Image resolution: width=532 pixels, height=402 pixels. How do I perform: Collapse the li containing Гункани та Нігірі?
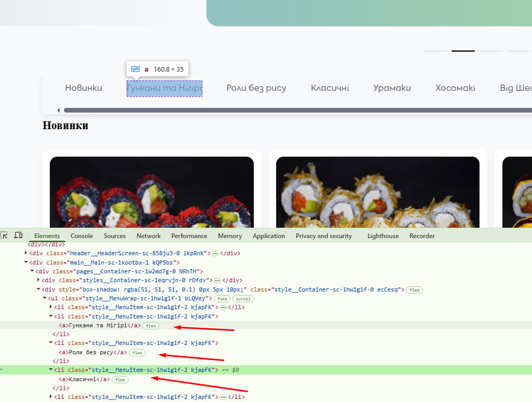(51, 316)
